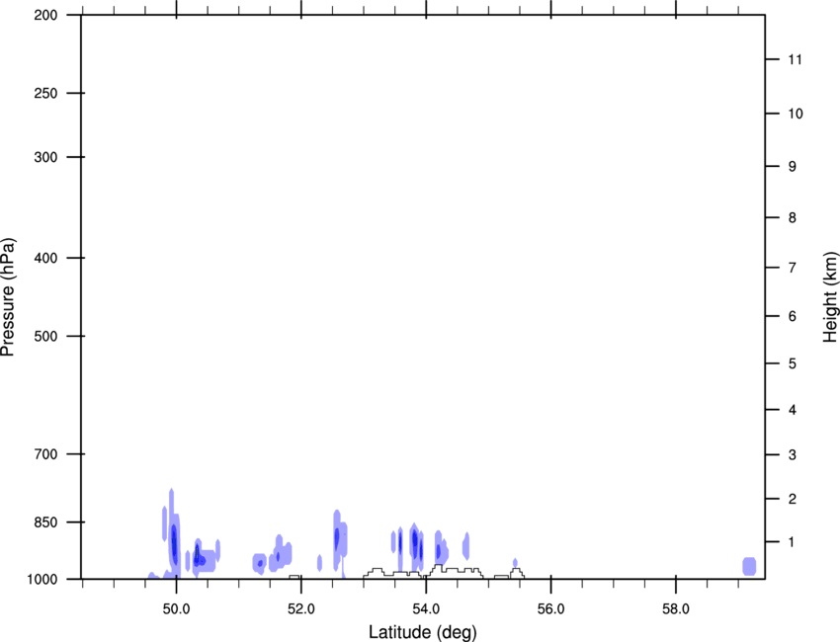The width and height of the screenshot is (840, 642).
Task: Click the 4 km height label
Action: coord(793,410)
